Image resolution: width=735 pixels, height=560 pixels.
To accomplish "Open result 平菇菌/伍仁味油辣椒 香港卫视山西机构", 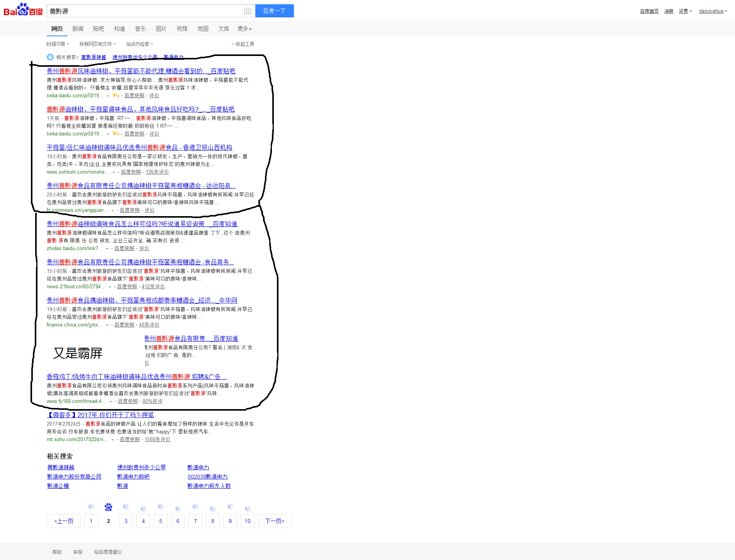I will click(x=139, y=147).
